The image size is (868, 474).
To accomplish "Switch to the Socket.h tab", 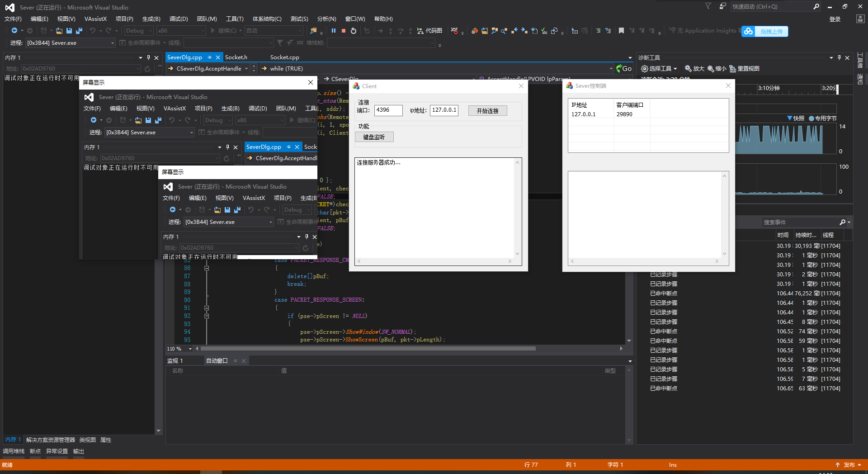I will [236, 57].
